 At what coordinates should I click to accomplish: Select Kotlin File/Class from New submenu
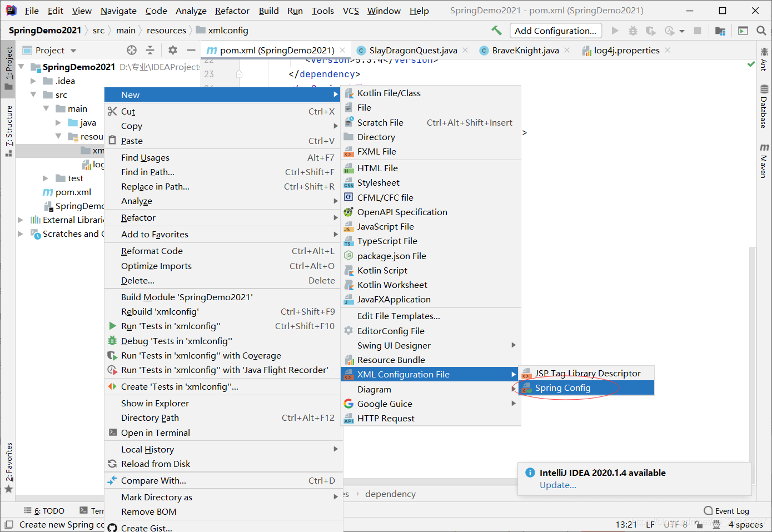click(431, 93)
